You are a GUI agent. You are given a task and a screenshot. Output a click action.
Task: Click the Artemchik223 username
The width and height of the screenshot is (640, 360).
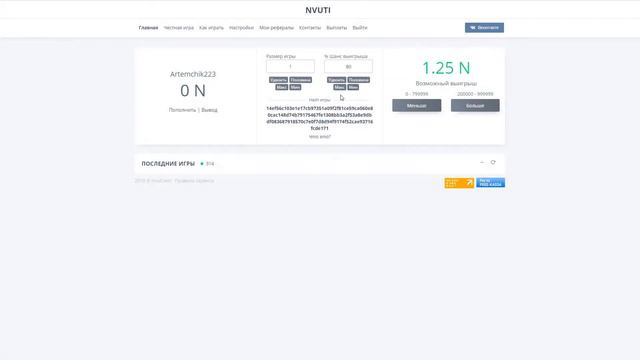(193, 74)
